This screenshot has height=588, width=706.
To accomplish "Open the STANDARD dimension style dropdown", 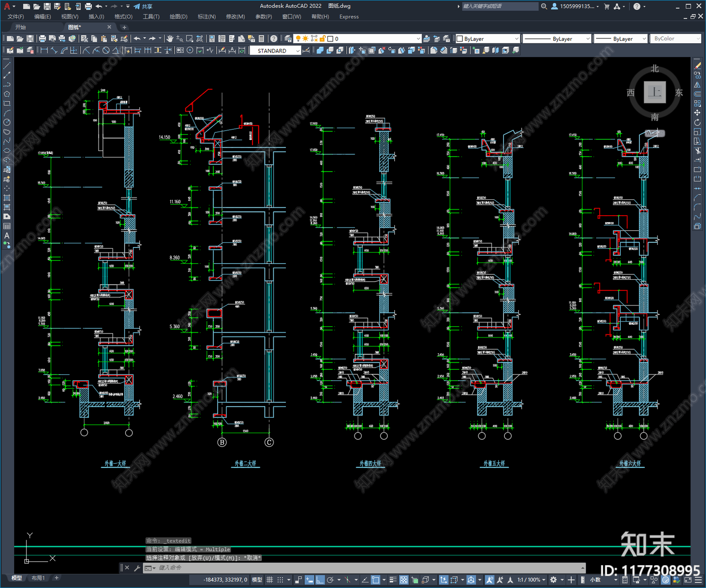I will point(275,51).
